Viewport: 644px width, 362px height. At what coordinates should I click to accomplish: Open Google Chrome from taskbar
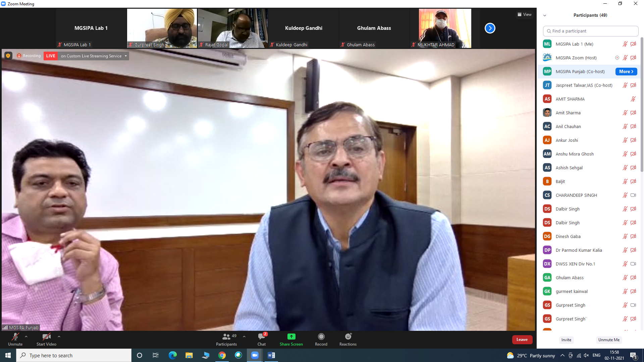[222, 355]
